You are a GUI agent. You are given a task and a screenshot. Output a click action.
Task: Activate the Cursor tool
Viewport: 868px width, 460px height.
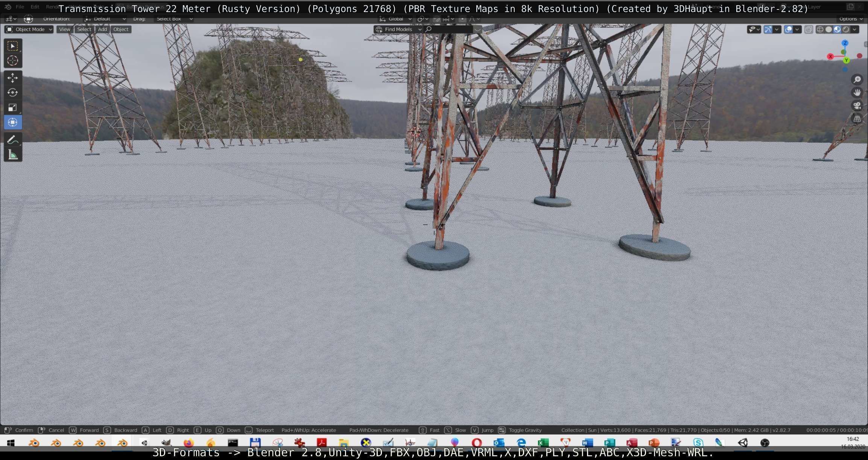coord(13,61)
